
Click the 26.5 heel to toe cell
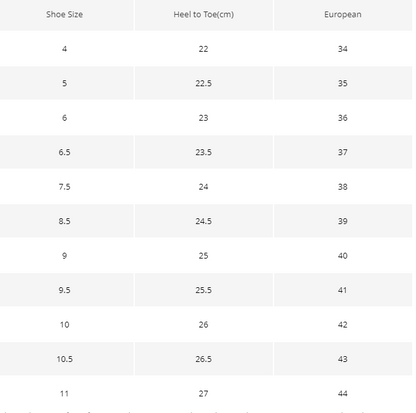point(204,359)
